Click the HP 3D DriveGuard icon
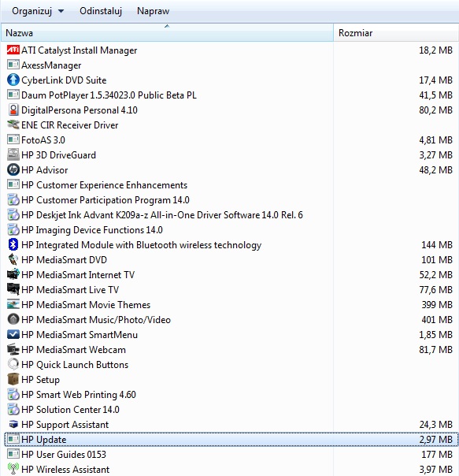 click(x=13, y=154)
